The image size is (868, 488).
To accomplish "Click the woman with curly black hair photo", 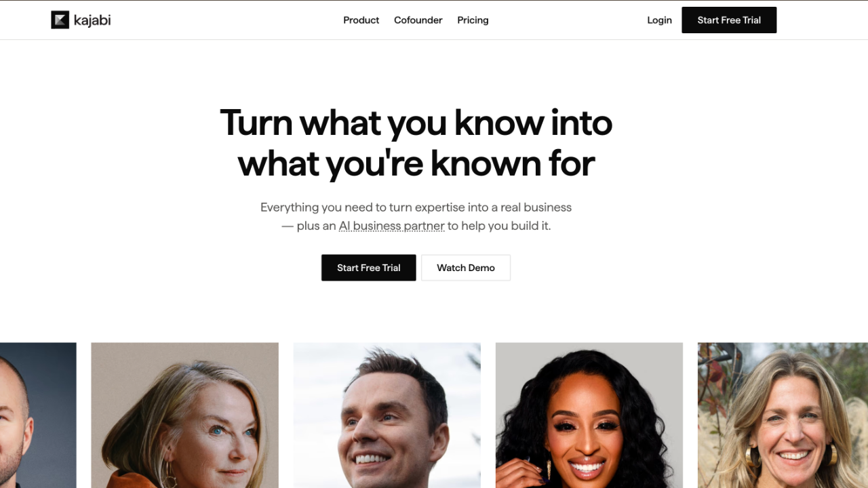I will point(589,415).
